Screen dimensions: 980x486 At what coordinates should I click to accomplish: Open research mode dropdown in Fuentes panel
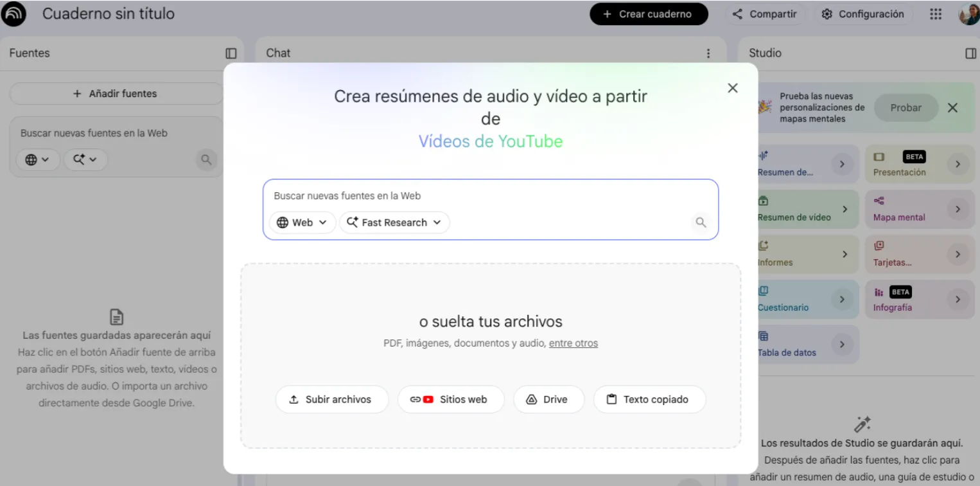[x=85, y=159]
